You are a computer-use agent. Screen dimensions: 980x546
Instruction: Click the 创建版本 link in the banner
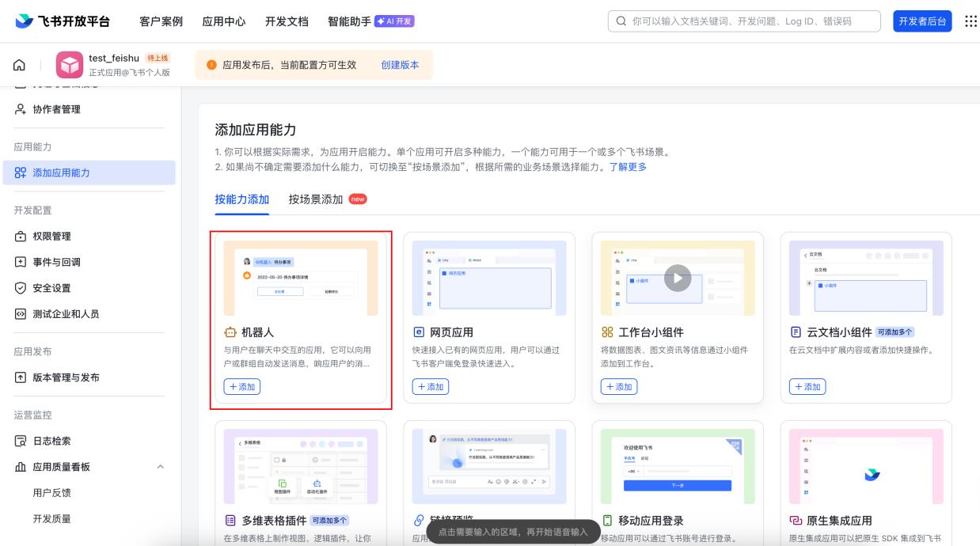tap(401, 66)
